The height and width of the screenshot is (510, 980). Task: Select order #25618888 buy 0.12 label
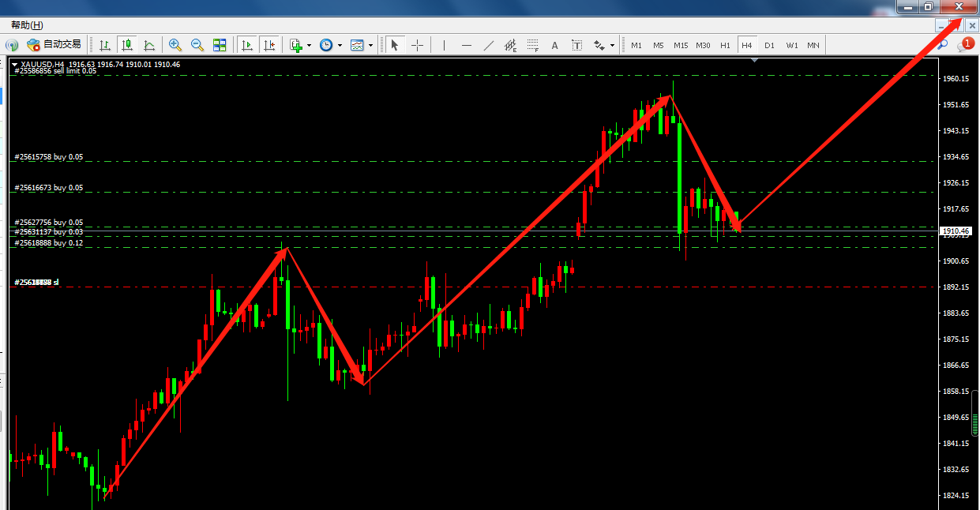tap(49, 243)
